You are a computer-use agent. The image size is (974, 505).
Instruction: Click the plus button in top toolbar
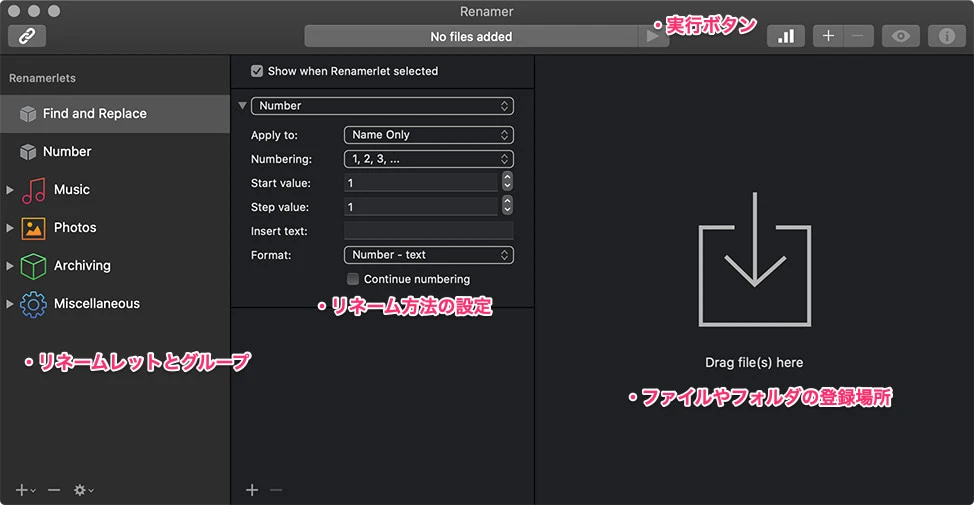pos(828,36)
